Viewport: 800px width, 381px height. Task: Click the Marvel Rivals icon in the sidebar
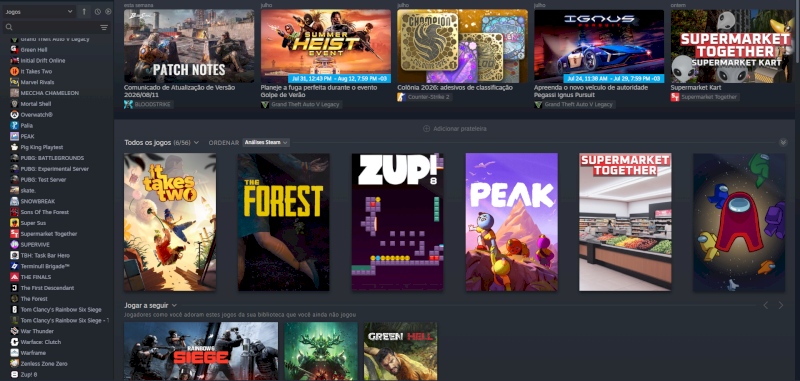[x=14, y=82]
